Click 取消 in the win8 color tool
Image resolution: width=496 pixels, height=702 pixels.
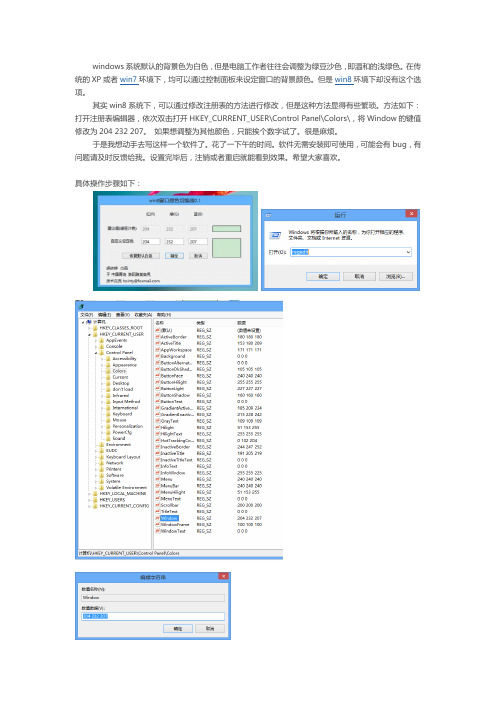198,256
